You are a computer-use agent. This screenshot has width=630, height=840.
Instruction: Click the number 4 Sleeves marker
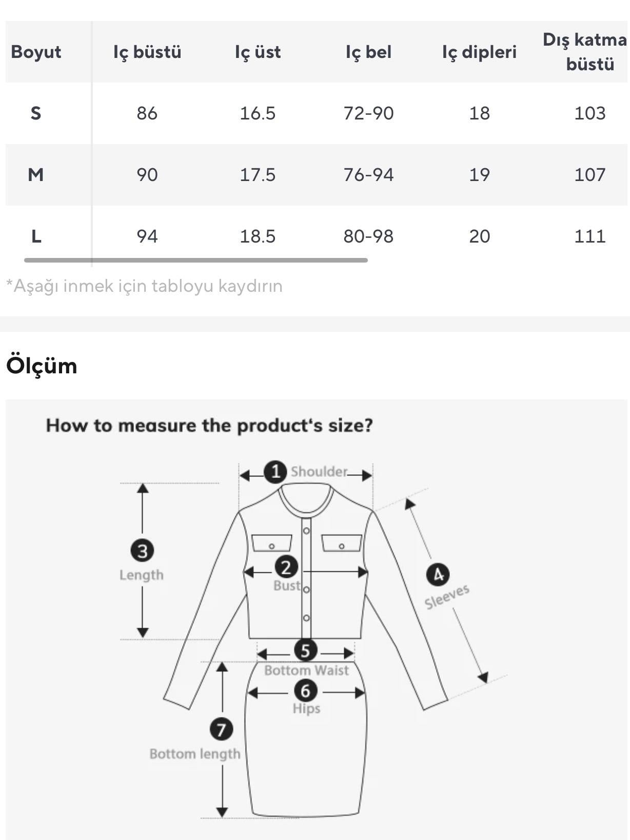click(438, 574)
